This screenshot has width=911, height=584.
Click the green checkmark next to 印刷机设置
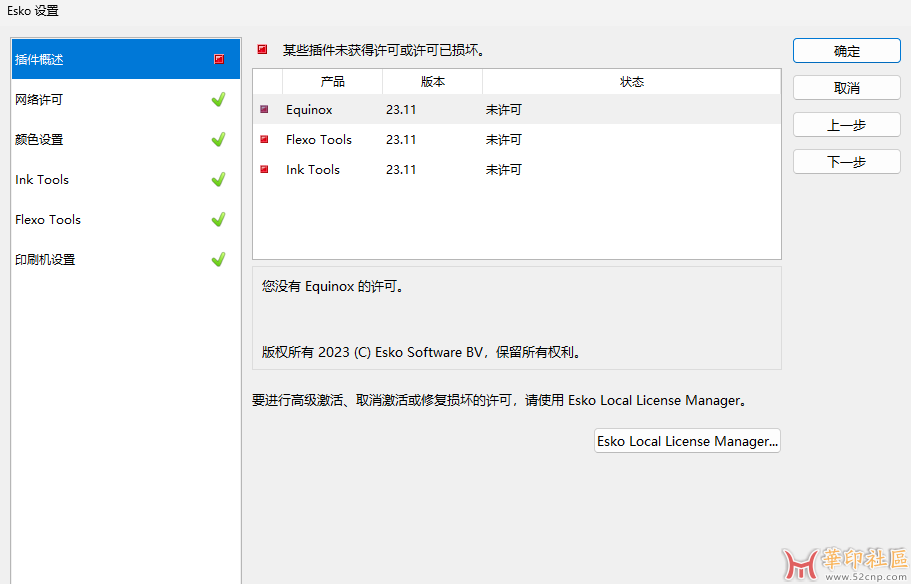(x=218, y=259)
